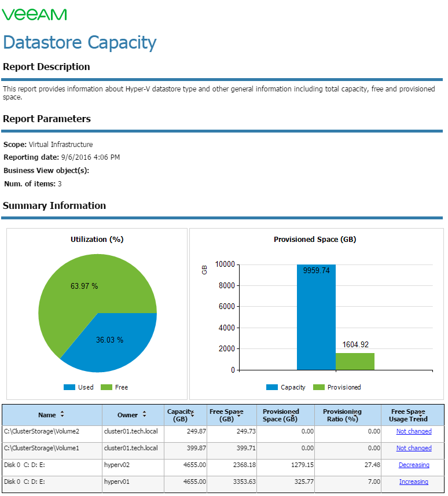Click the Utilization (%) chart title

(x=97, y=240)
